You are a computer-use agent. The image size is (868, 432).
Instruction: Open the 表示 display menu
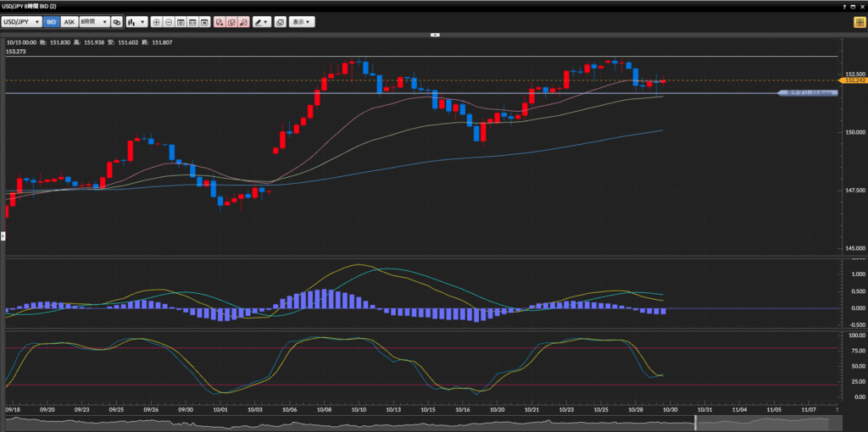click(x=301, y=21)
